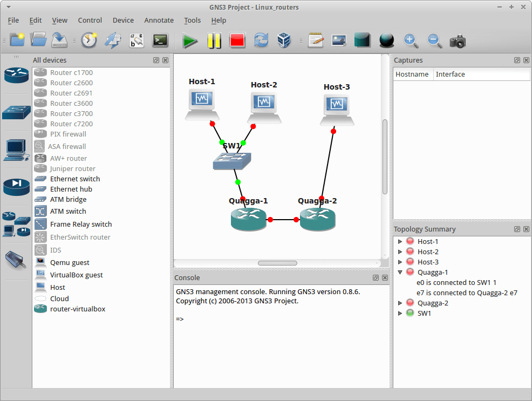Click the Hostname column header in Captures
The height and width of the screenshot is (401, 532).
click(413, 74)
